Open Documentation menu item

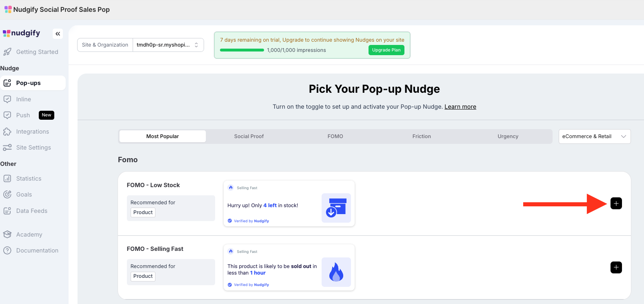coord(33,250)
